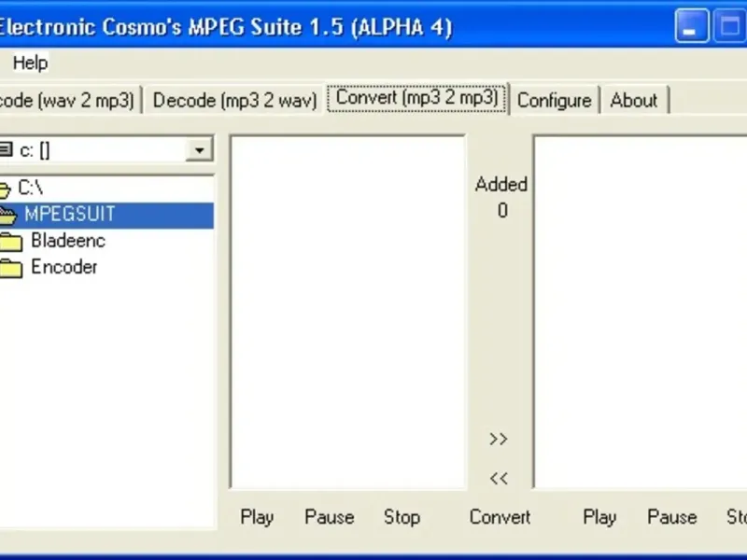Click the Bladeenc folder icon
Image resolution: width=747 pixels, height=560 pixels.
click(11, 242)
